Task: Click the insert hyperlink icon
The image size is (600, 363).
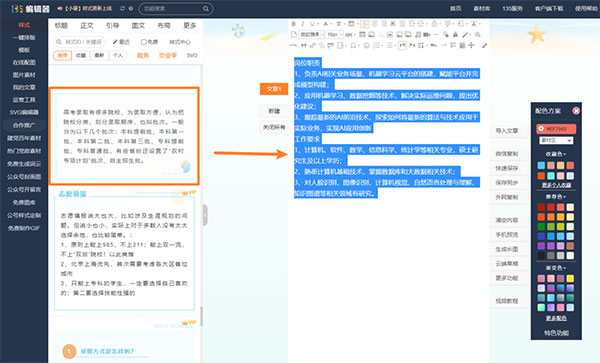Action: [x=313, y=46]
